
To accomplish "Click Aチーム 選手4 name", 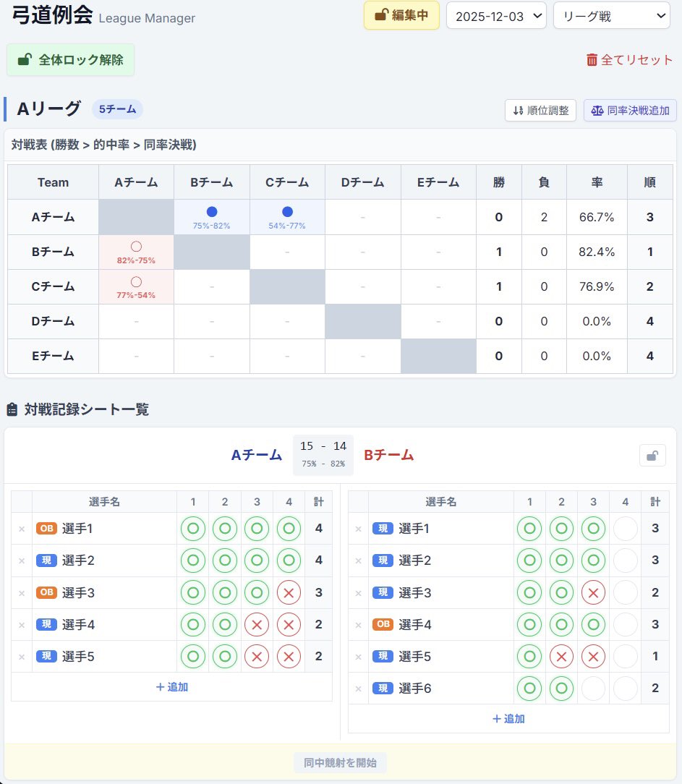I will pos(79,624).
